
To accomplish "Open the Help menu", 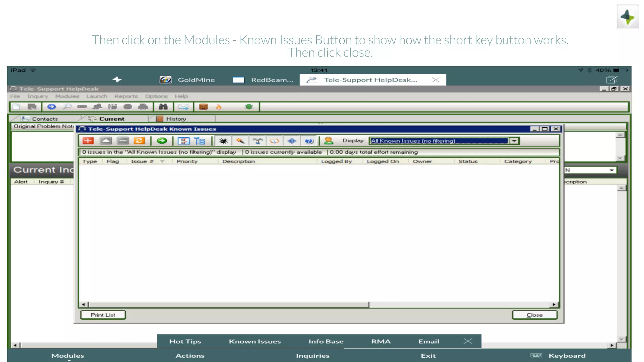I will pyautogui.click(x=181, y=96).
